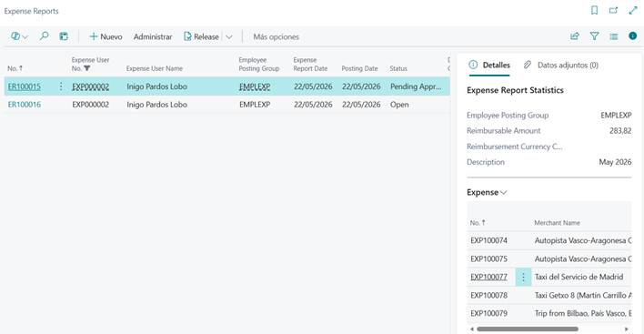Sort by the No. column header
Image resolution: width=644 pixels, height=334 pixels.
tap(15, 68)
